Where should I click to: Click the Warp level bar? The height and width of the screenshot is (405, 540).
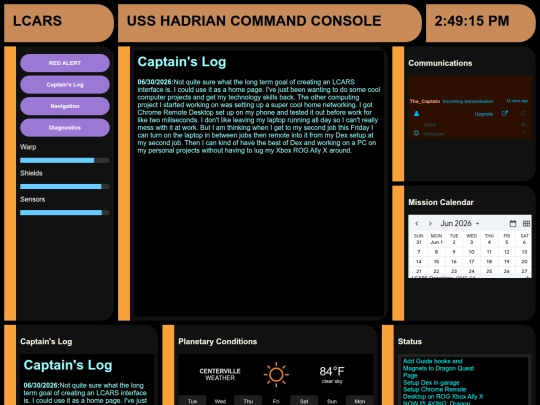click(65, 160)
